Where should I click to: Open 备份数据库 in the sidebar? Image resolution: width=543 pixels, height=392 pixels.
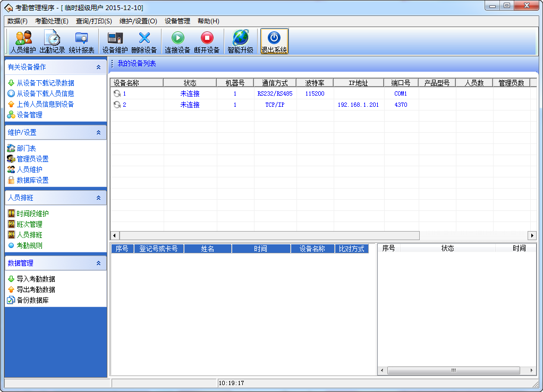(32, 300)
